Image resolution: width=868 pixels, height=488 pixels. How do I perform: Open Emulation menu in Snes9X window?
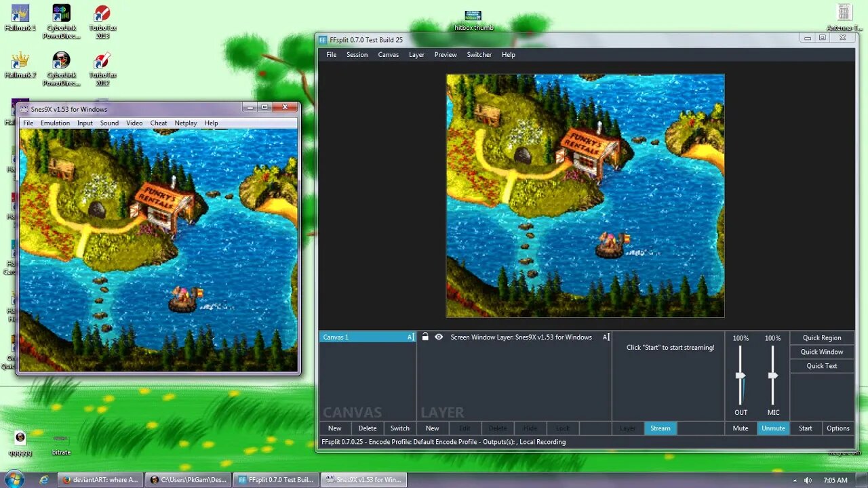[x=55, y=123]
